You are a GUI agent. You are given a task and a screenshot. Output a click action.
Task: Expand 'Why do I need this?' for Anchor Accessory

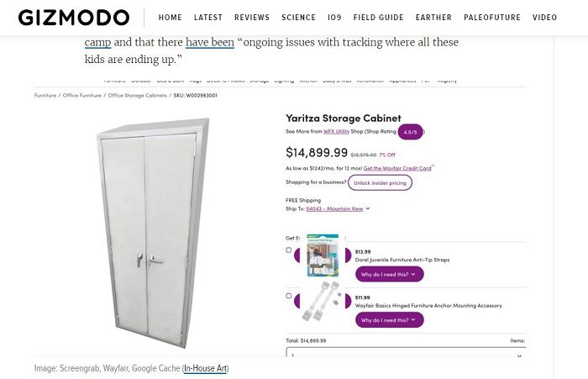coord(389,320)
